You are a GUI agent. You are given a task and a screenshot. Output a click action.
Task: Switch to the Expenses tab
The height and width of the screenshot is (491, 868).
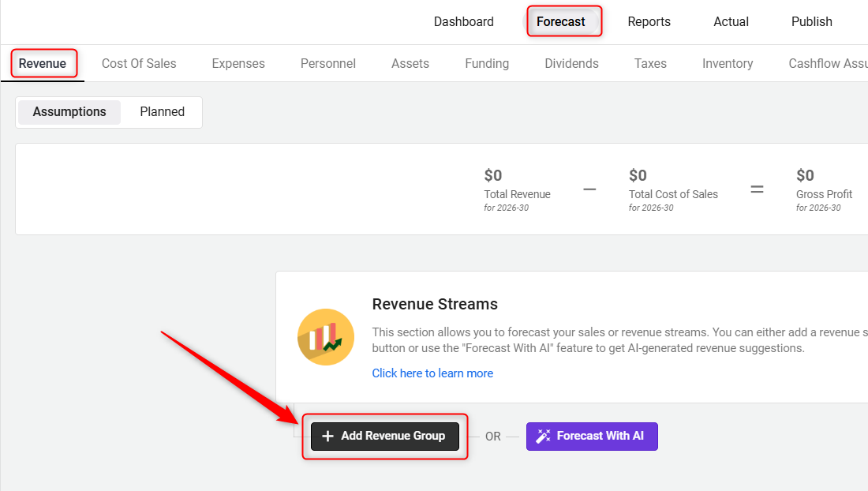click(x=238, y=64)
